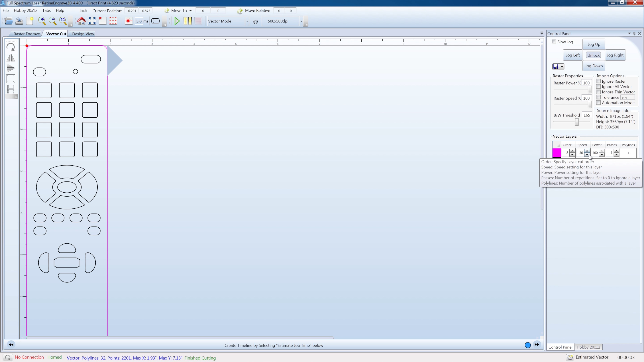Click the red laser test fire icon
Screen dimensions: 644x362
[128, 21]
